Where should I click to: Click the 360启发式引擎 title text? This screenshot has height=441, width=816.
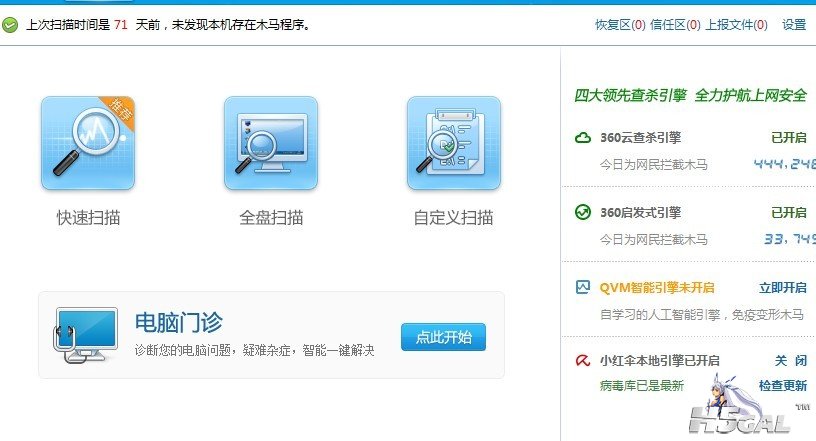click(641, 212)
